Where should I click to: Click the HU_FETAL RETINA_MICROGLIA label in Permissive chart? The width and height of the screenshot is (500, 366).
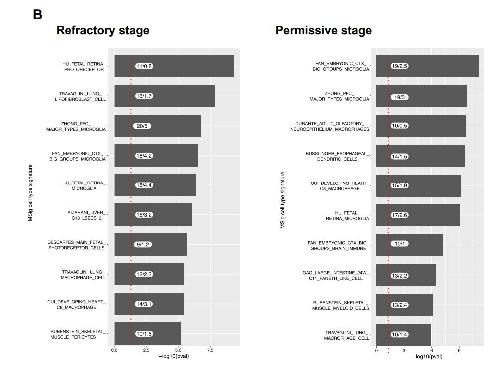click(x=347, y=215)
